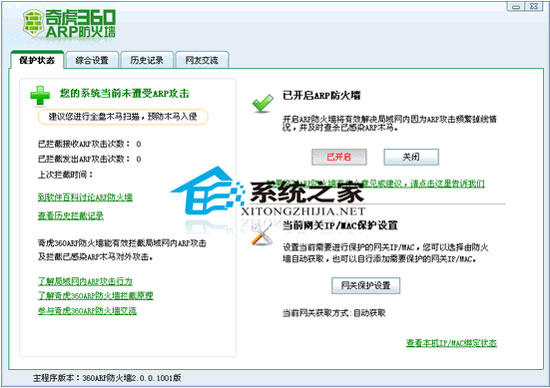Image resolution: width=550 pixels, height=388 pixels.
Task: Open link 查看历史拦截记录
Action: (x=71, y=215)
